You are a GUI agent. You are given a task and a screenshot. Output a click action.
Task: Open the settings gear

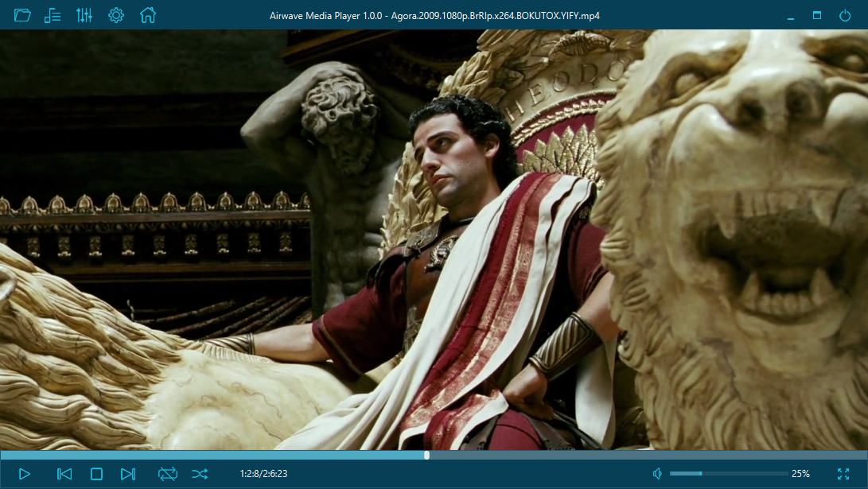coord(115,15)
